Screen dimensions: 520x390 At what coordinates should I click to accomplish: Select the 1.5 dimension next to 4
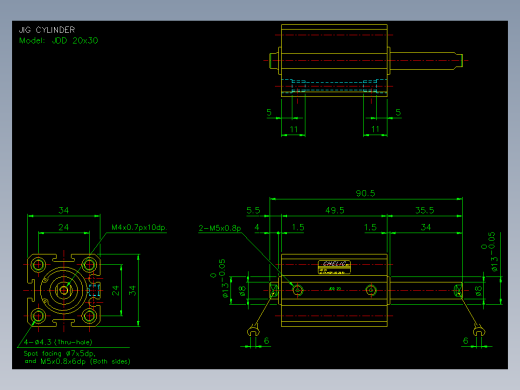click(x=298, y=227)
